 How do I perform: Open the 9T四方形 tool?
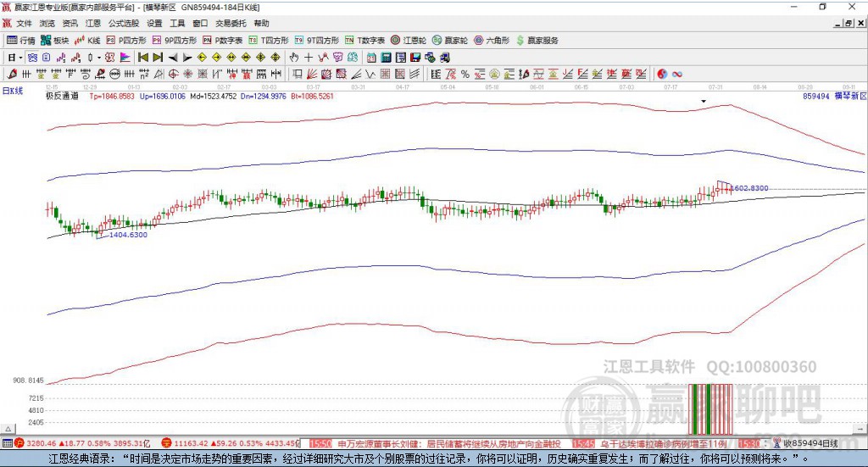[x=317, y=41]
